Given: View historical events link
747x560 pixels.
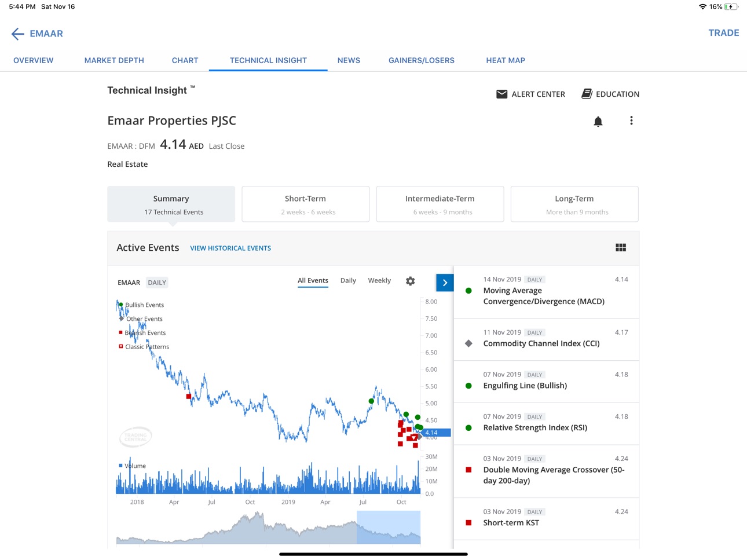Looking at the screenshot, I should click(x=230, y=248).
